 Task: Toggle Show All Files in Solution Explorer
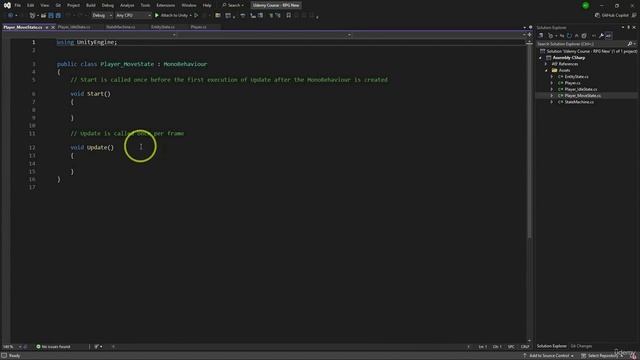coord(584,36)
